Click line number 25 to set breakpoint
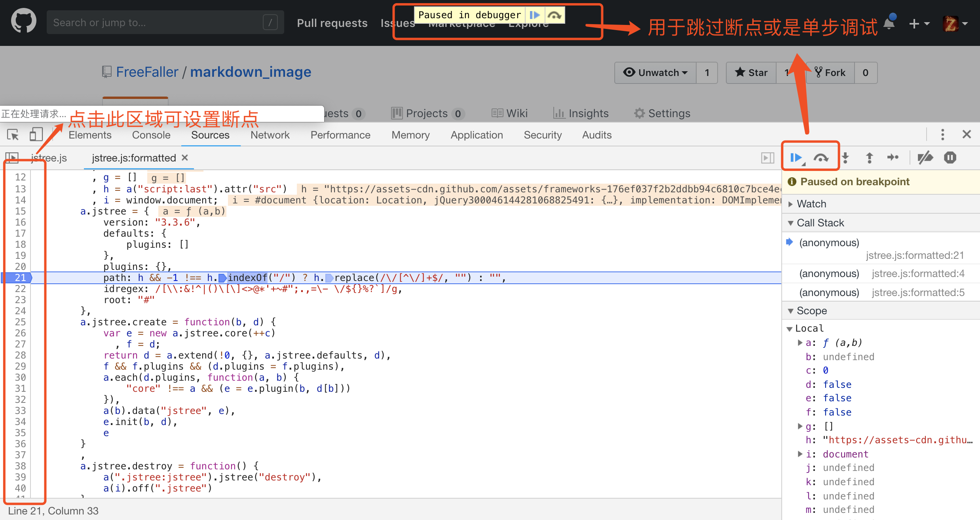The width and height of the screenshot is (980, 520). pos(20,322)
